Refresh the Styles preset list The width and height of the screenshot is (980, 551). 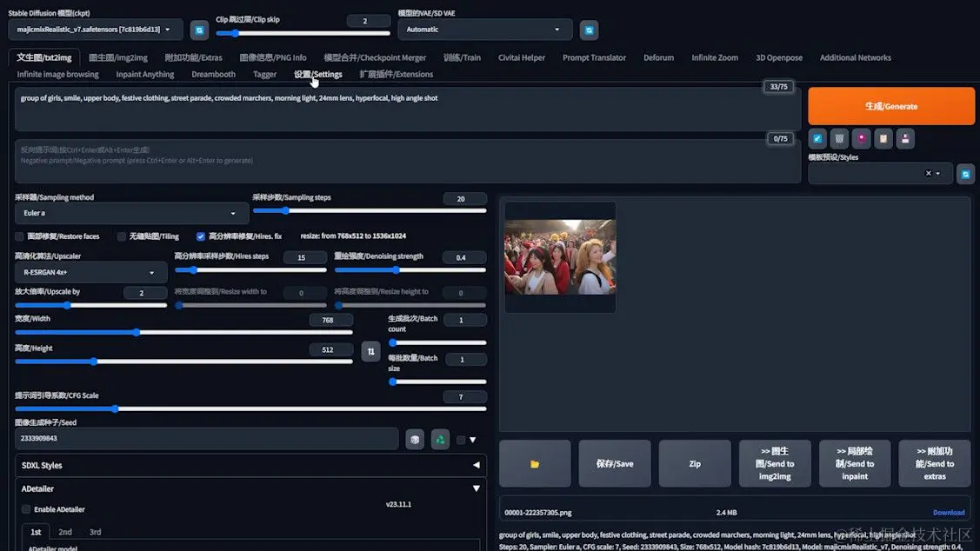coord(965,175)
